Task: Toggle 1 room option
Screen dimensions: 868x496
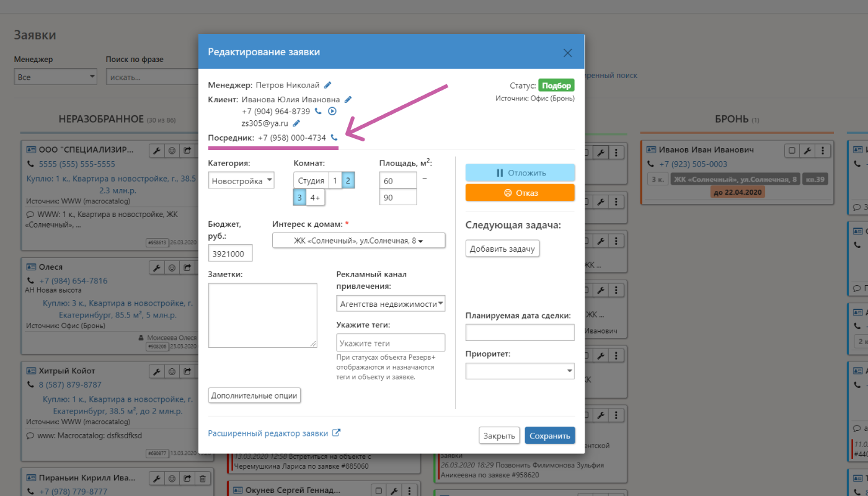Action: 335,180
